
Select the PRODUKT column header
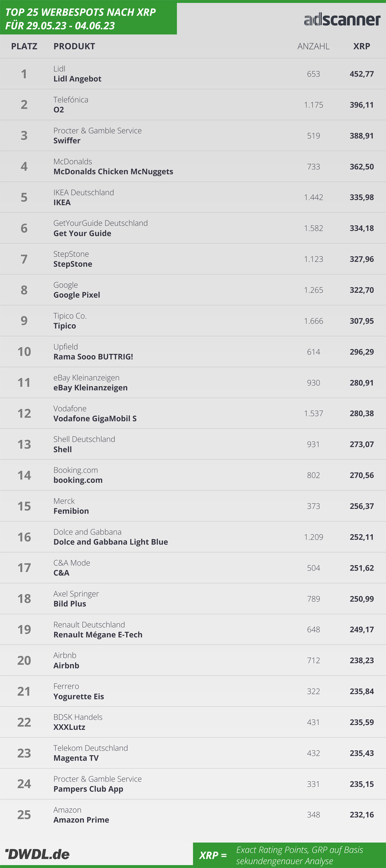[74, 46]
